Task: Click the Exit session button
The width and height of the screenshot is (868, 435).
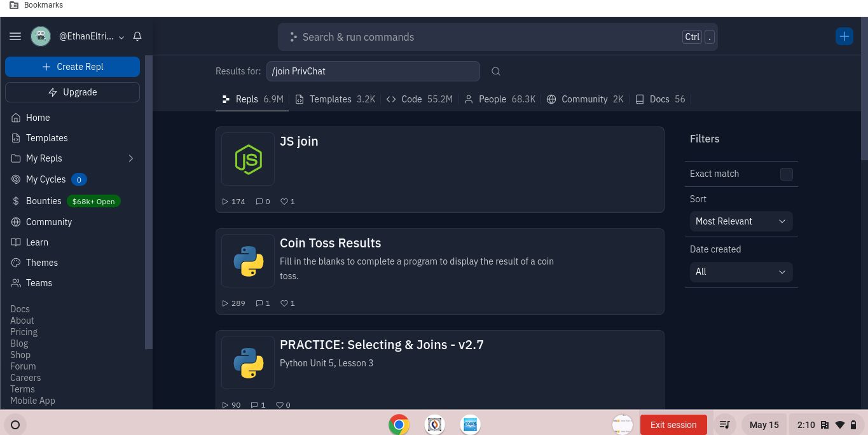Action: [673, 425]
